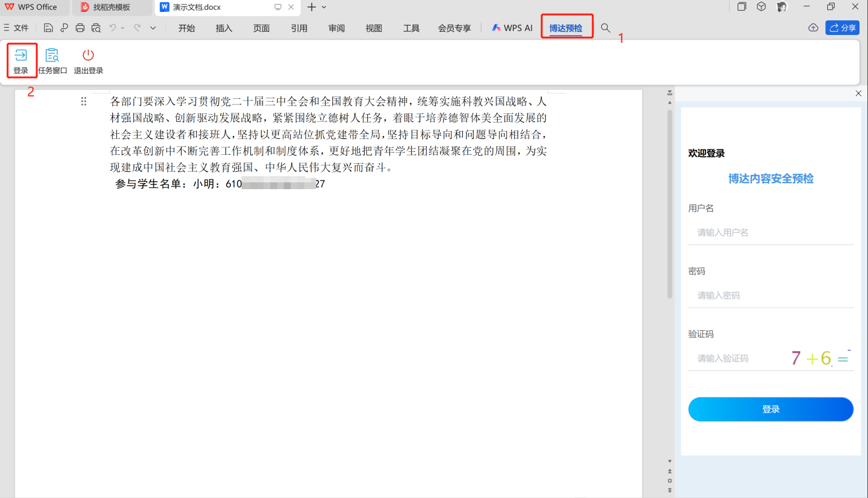Image resolution: width=868 pixels, height=498 pixels.
Task: Expand the quick access toolbar dropdown
Action: click(153, 28)
